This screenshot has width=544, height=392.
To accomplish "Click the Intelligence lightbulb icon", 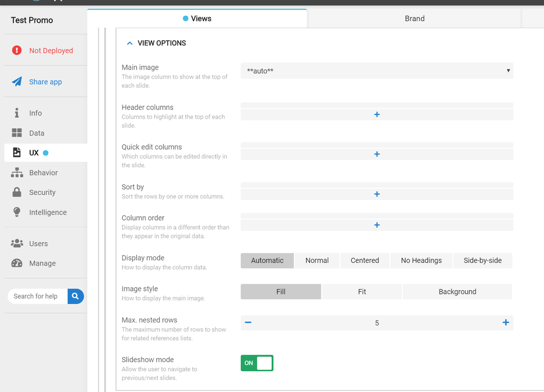I will [17, 212].
